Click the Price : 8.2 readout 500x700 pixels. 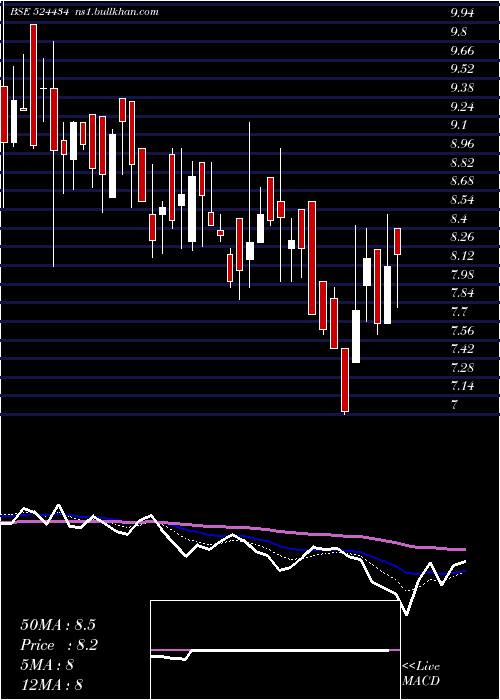coord(59,645)
